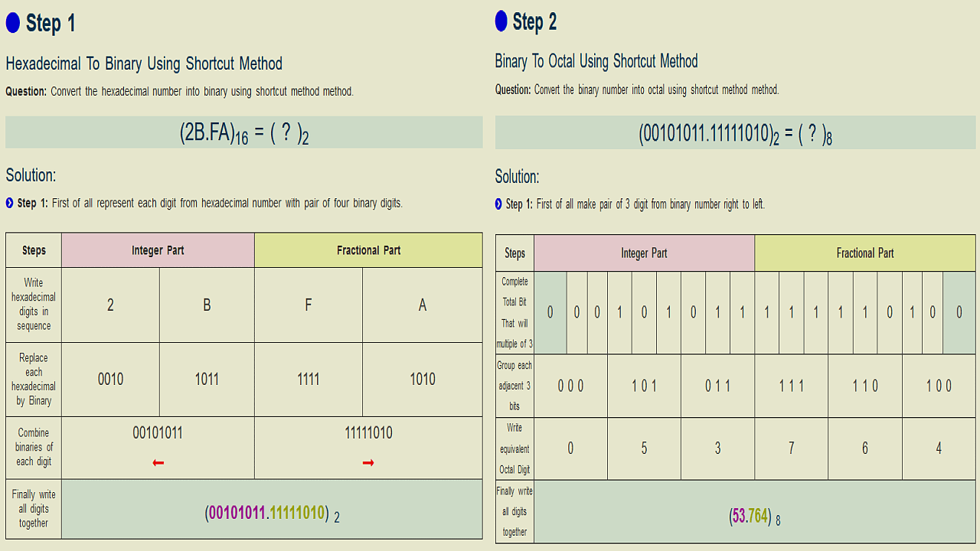Click the red left arrow under 00101011

click(x=158, y=463)
